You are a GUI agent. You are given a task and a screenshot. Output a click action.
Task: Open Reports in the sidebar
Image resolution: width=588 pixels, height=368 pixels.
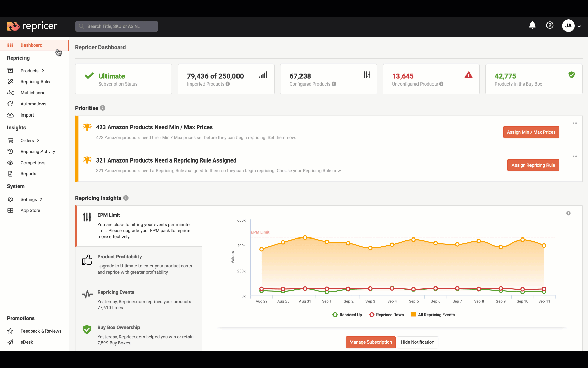point(28,174)
